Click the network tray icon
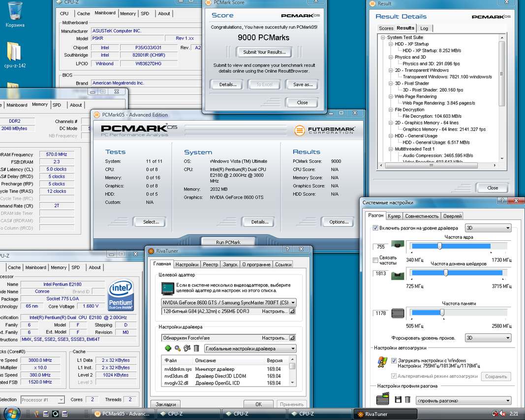The image size is (525, 420). point(494,413)
